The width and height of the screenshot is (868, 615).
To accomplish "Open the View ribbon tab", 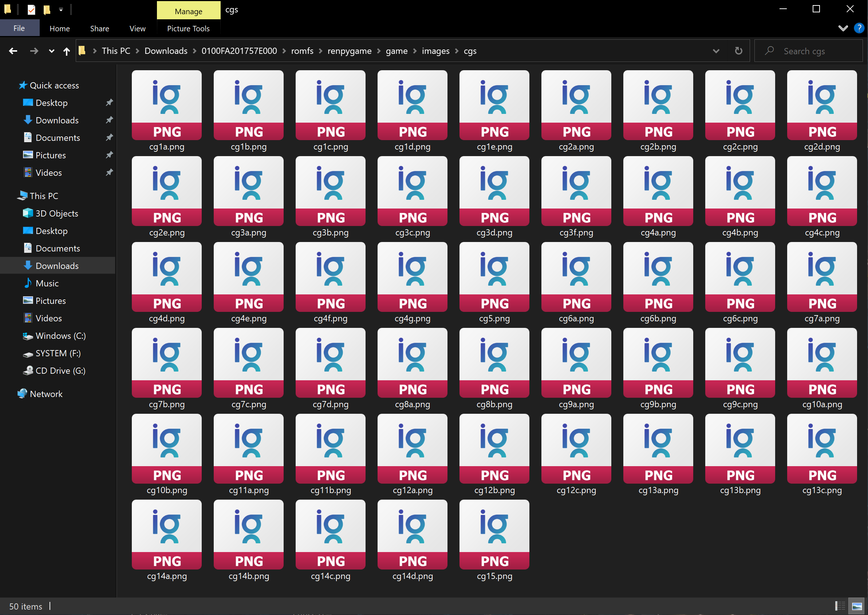I will click(138, 28).
